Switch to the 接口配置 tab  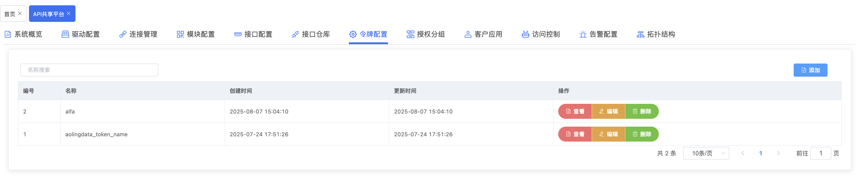click(x=253, y=34)
